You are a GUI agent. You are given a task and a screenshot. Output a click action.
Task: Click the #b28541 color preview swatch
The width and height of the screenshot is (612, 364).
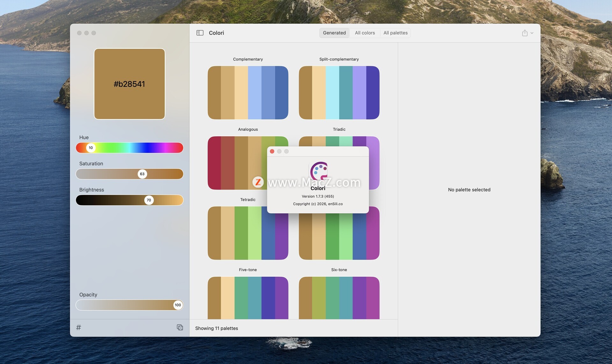[129, 84]
